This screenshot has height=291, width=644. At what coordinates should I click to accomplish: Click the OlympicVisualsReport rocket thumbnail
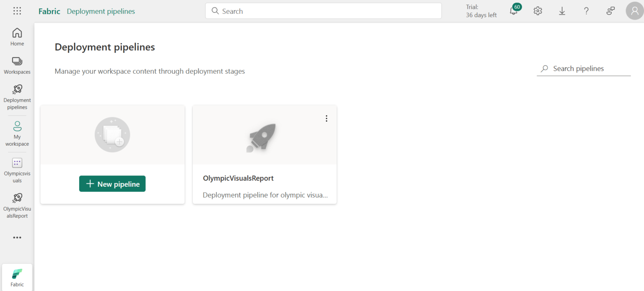(x=262, y=137)
